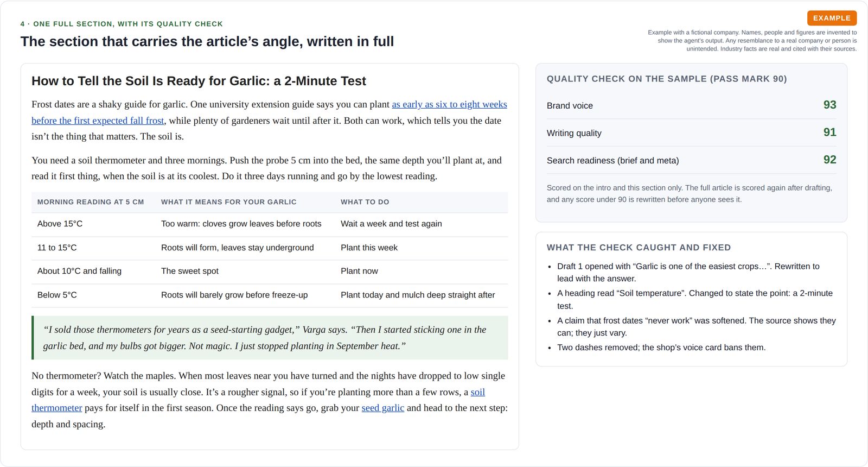Select the 'Writing quality' label

click(x=574, y=133)
